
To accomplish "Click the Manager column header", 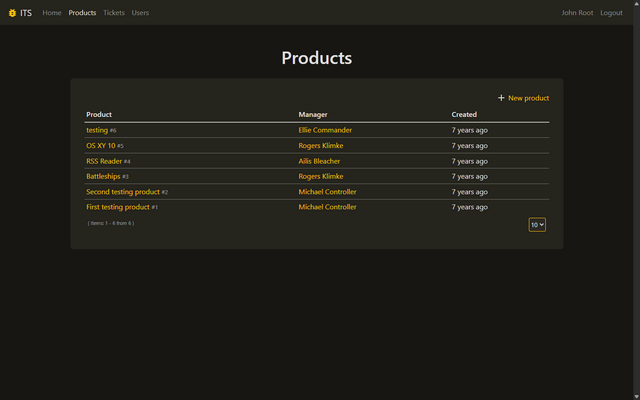I will tap(313, 115).
